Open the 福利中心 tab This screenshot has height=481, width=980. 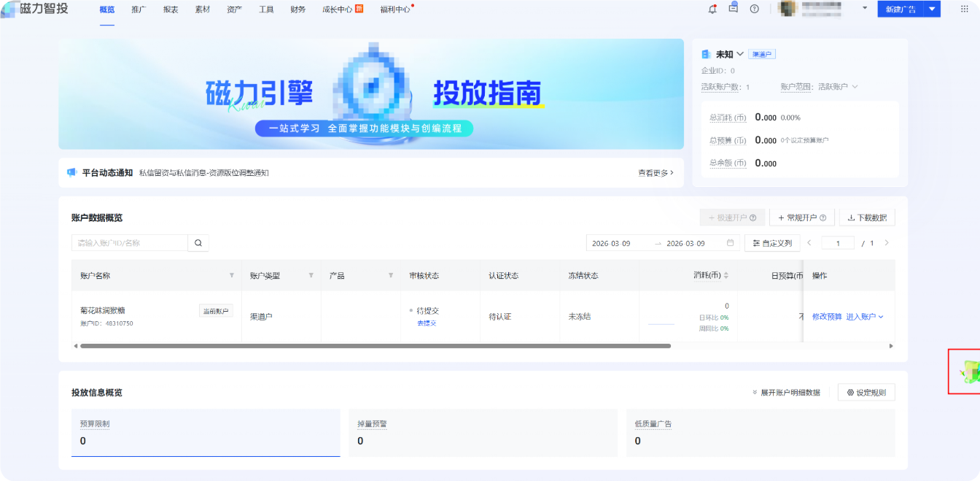[396, 9]
